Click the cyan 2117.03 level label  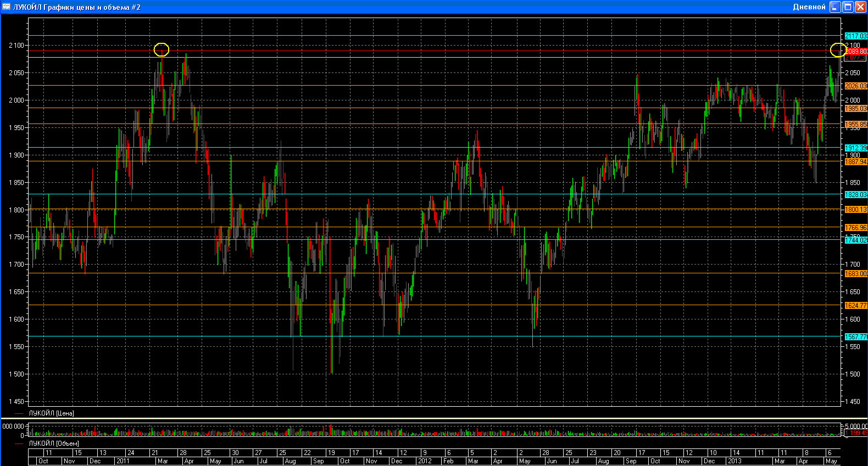(x=855, y=36)
